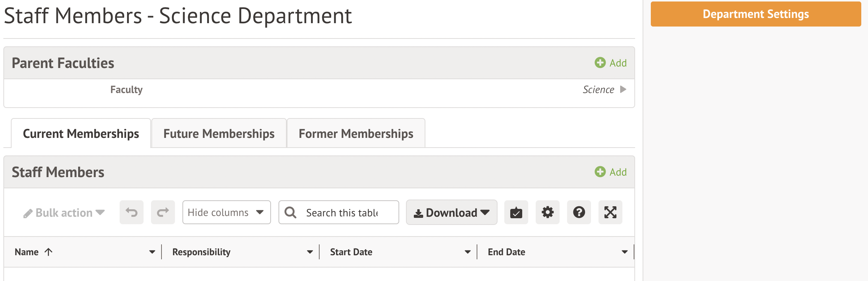Screen dimensions: 868x281
Task: Click green plus icon in Staff Members
Action: click(x=600, y=172)
